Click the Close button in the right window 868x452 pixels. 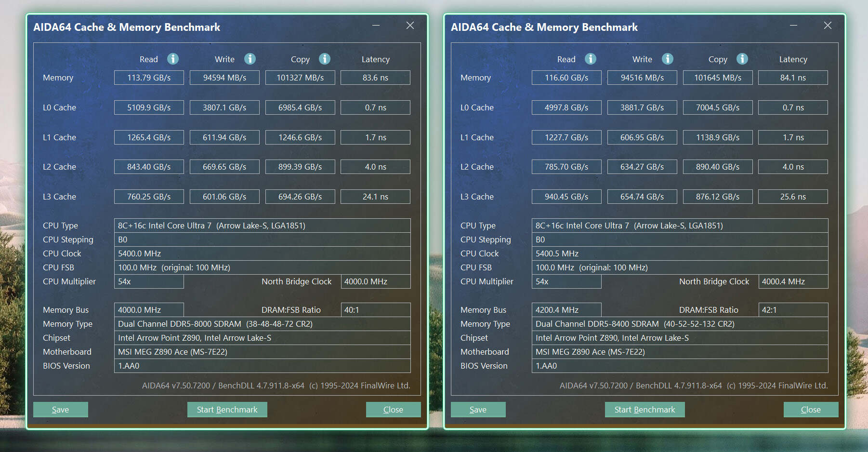811,410
